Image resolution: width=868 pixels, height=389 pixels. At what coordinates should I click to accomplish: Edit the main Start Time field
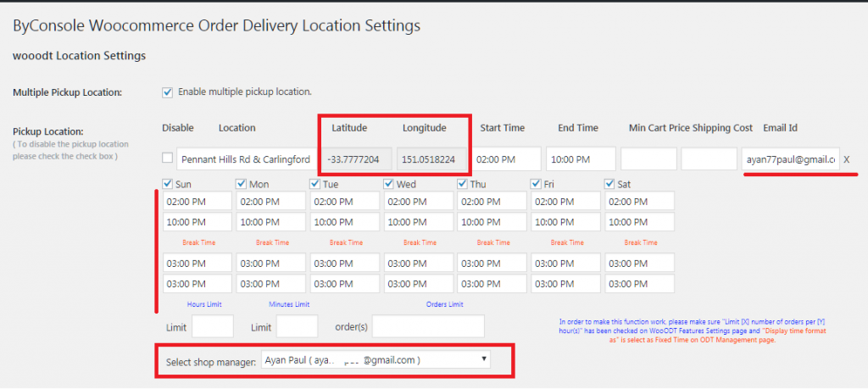tap(507, 158)
